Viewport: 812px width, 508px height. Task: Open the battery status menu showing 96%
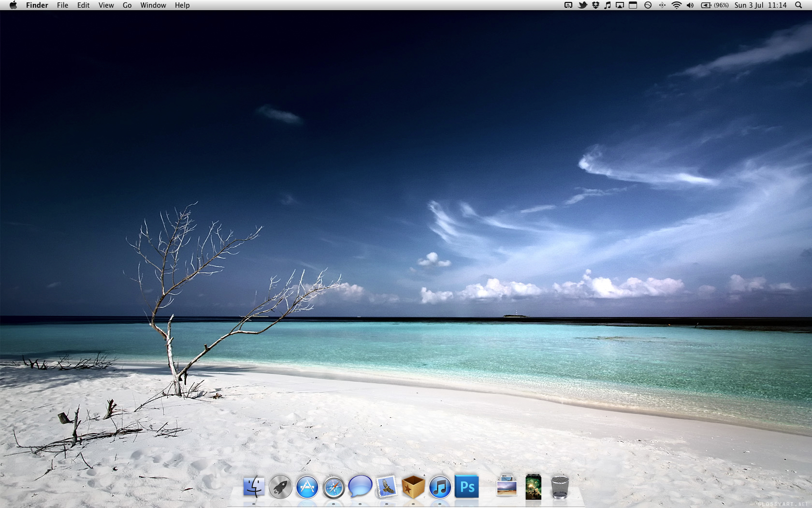[x=715, y=5]
